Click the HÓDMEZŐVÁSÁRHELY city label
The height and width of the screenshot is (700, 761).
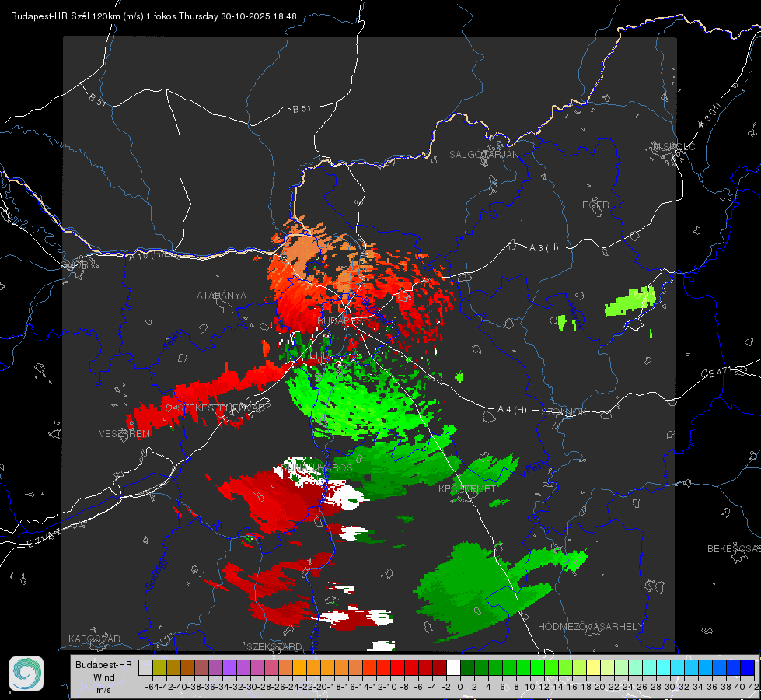[591, 627]
